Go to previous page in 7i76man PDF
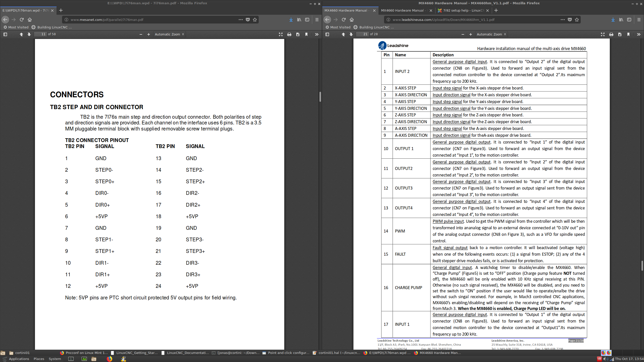 pos(21,34)
